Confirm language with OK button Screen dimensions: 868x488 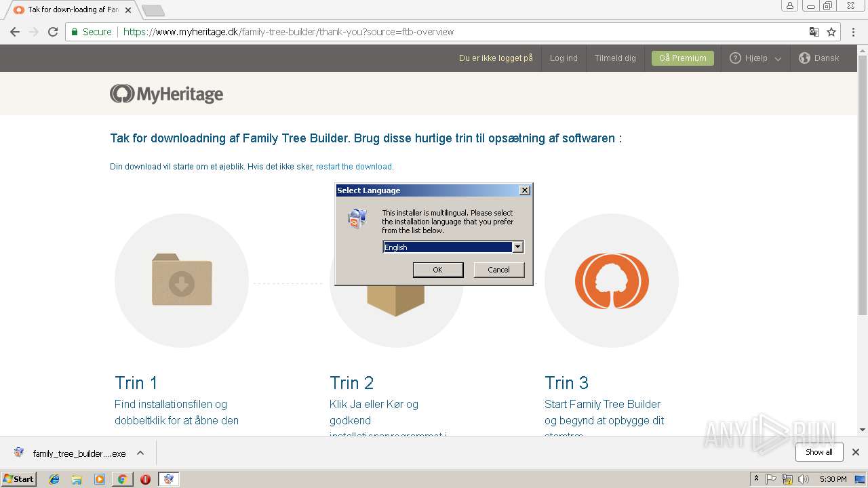(x=438, y=270)
